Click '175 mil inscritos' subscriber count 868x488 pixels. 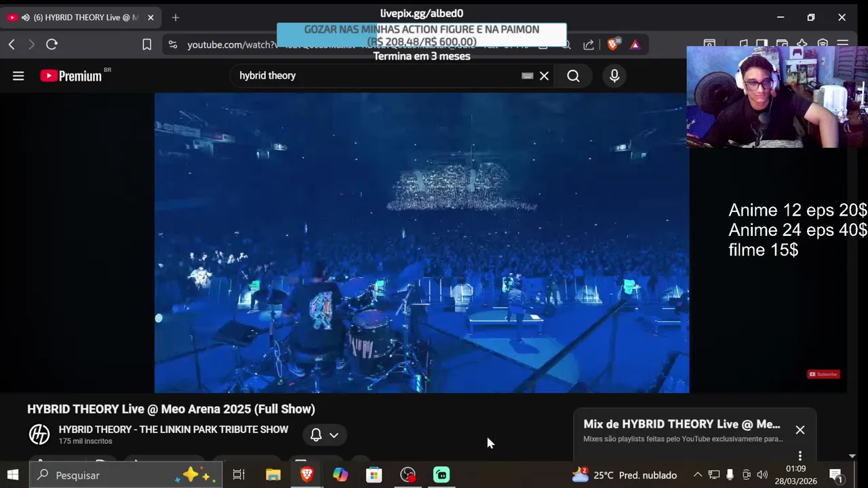coord(85,441)
